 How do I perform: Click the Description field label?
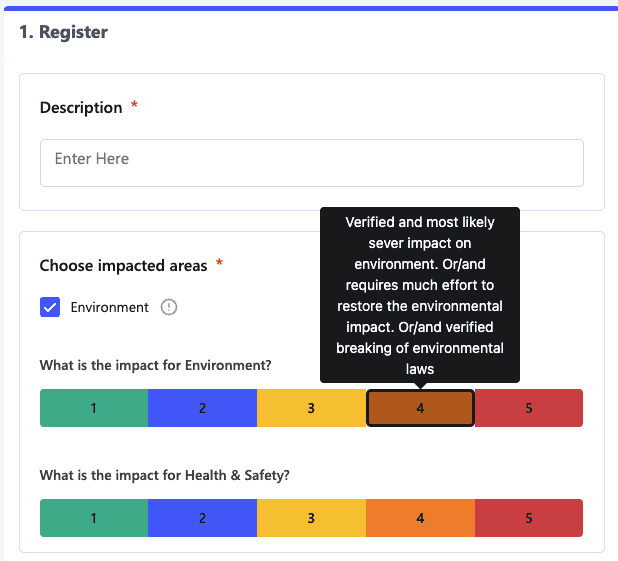coord(81,107)
